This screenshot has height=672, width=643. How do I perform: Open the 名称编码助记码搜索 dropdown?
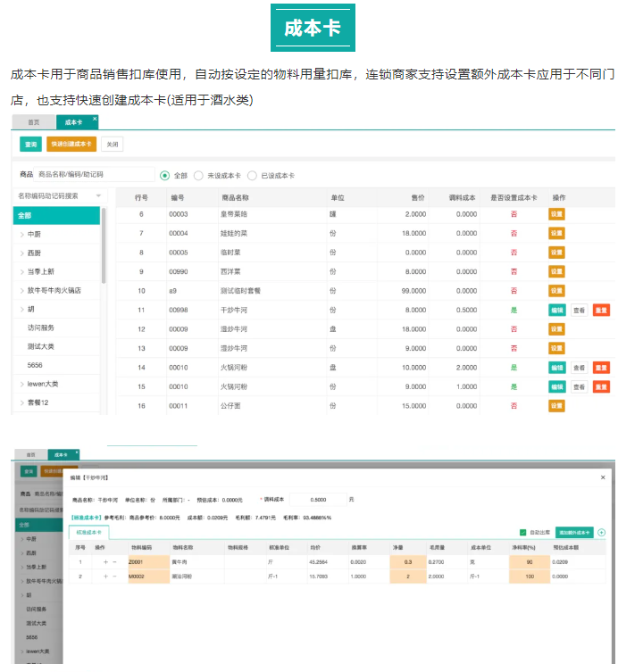60,195
